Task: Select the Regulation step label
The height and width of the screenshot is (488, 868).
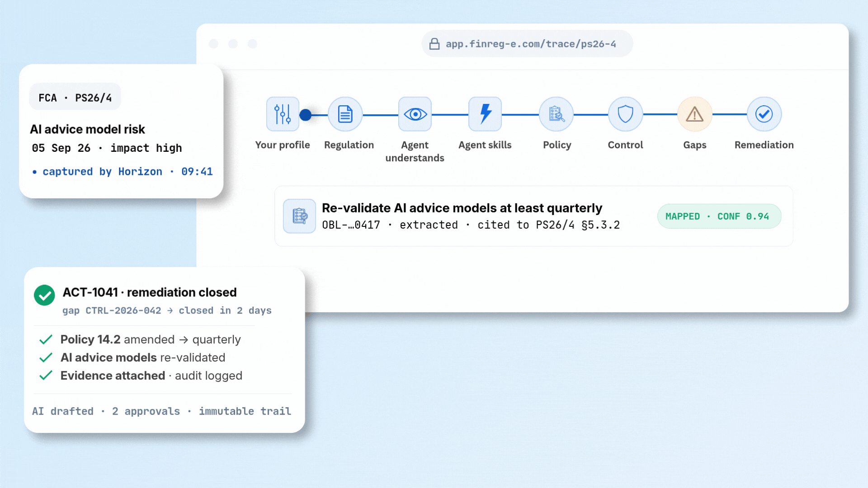Action: click(349, 145)
